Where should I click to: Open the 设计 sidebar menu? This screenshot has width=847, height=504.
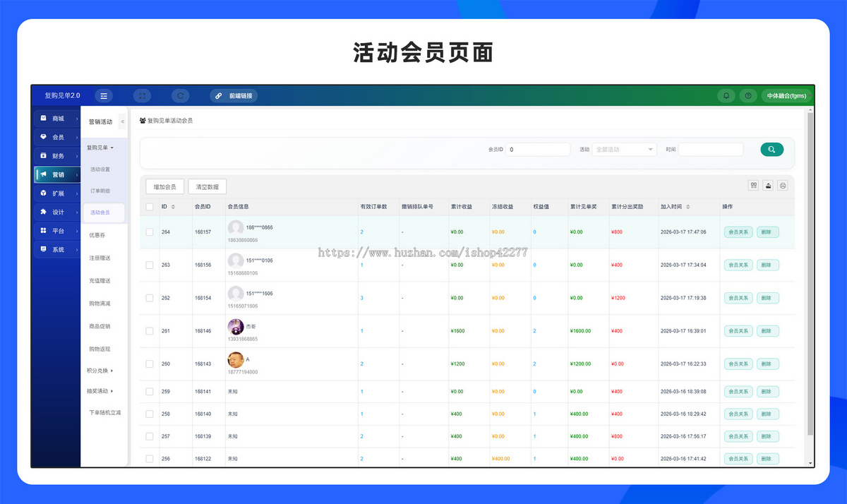[x=57, y=212]
